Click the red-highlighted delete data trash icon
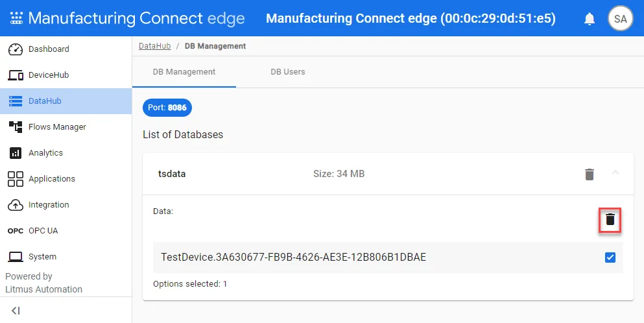The image size is (644, 323). coord(610,219)
